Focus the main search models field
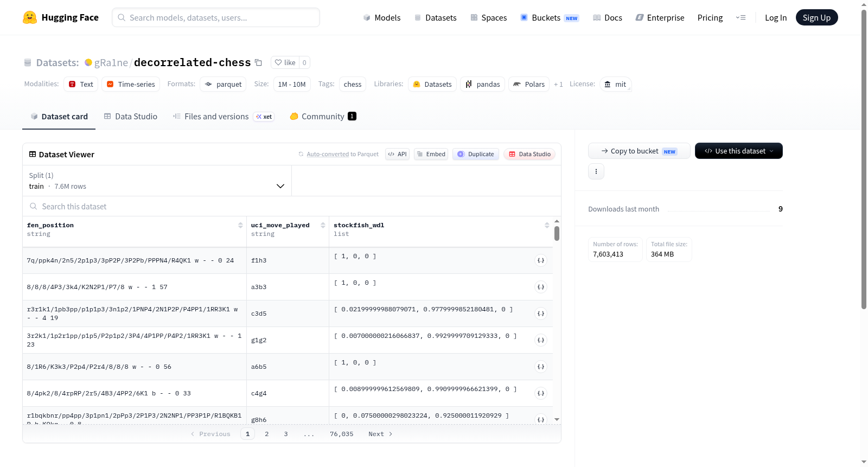 (216, 17)
